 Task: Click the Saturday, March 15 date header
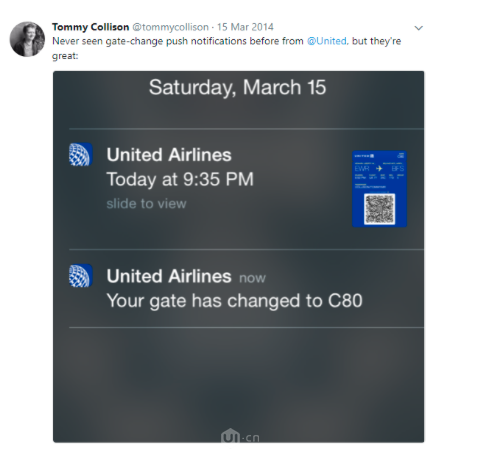coord(237,87)
